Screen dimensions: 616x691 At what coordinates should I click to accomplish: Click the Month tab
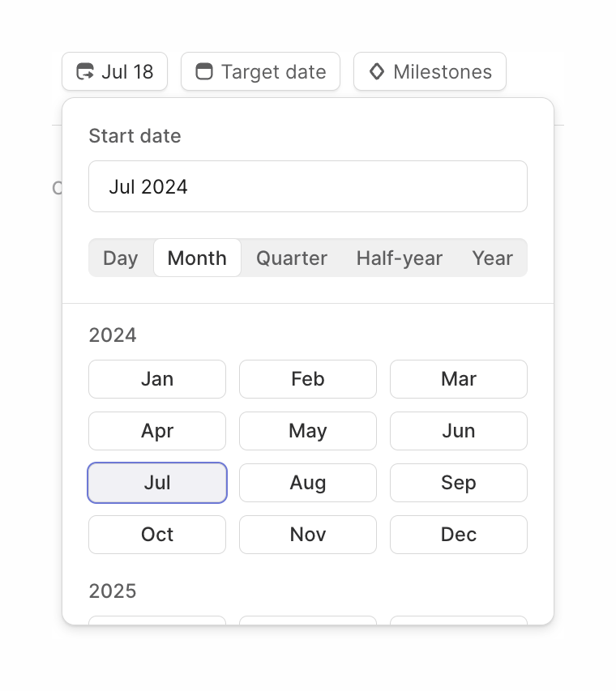click(197, 258)
